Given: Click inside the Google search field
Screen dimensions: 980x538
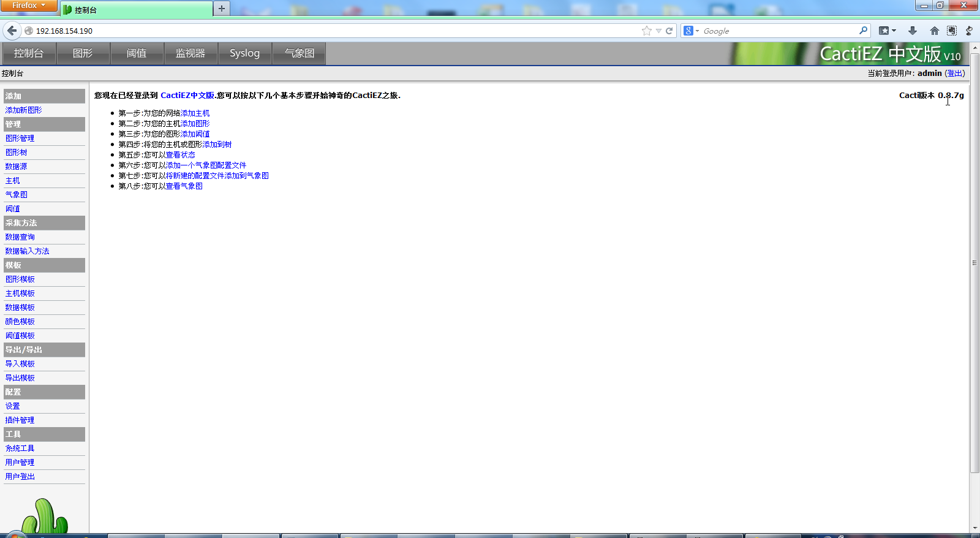Looking at the screenshot, I should [778, 31].
